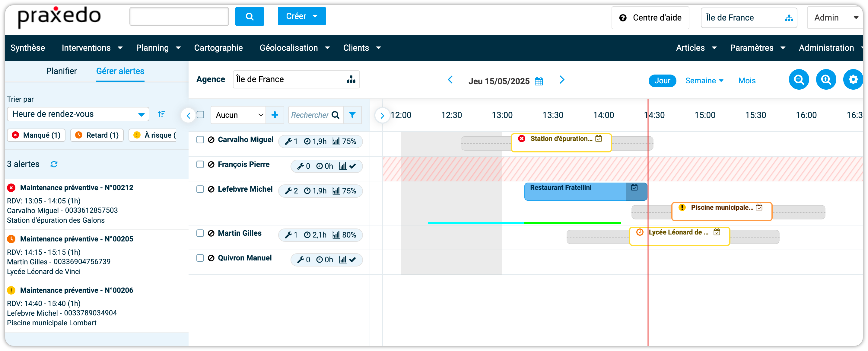Open the Piscine municipale intervention block
This screenshot has width=868, height=351.
(x=721, y=211)
